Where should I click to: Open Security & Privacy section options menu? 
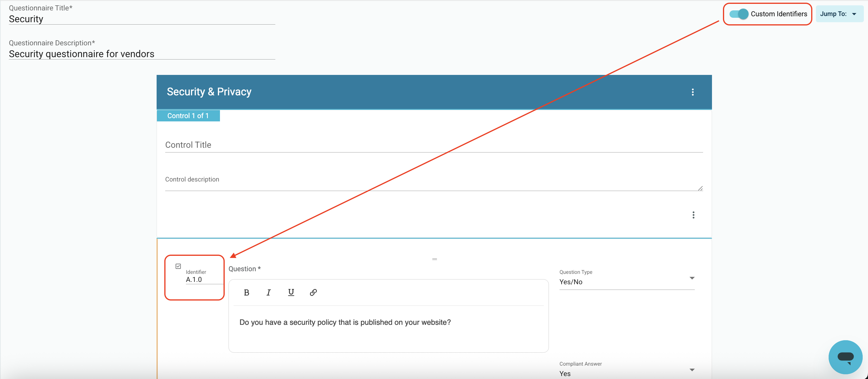[693, 92]
